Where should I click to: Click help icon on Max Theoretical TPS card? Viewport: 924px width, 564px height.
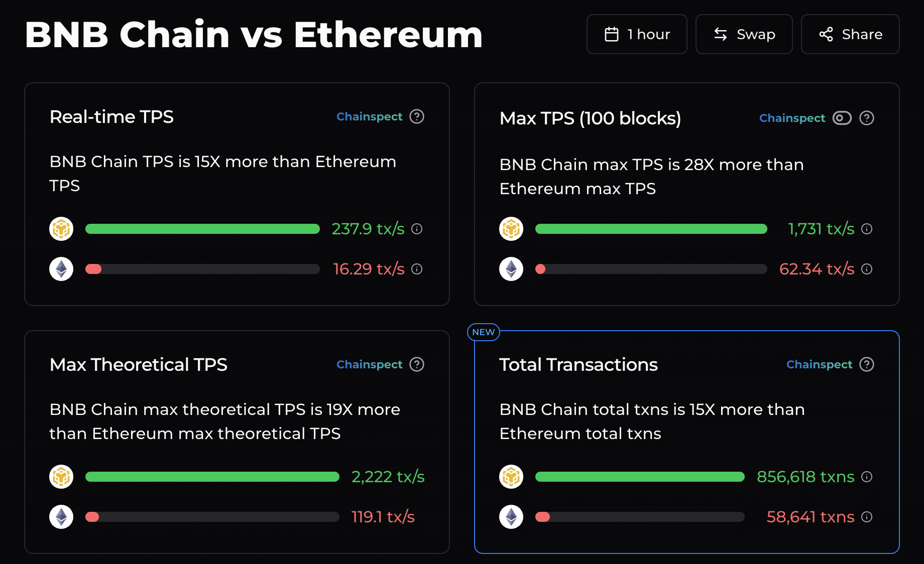[x=417, y=364]
